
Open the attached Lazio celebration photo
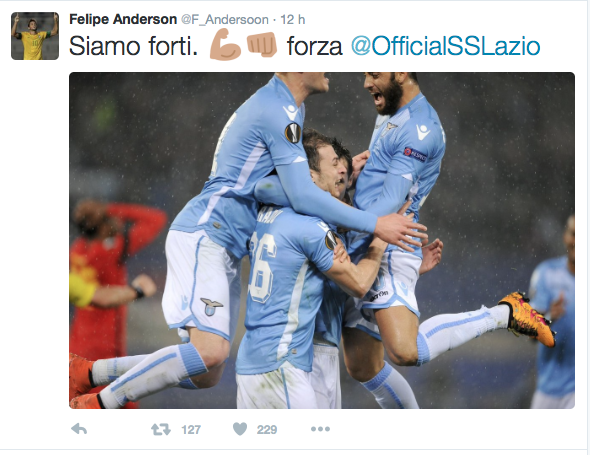coord(322,240)
